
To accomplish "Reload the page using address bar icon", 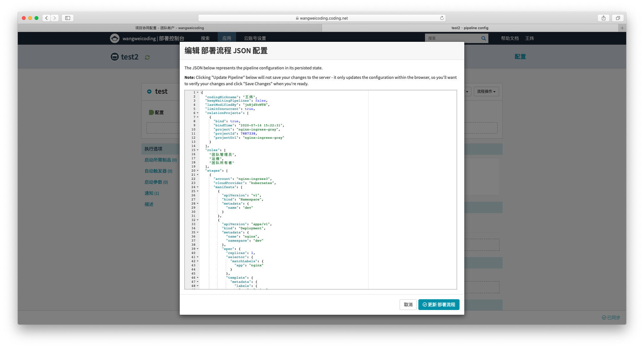I will [x=442, y=18].
